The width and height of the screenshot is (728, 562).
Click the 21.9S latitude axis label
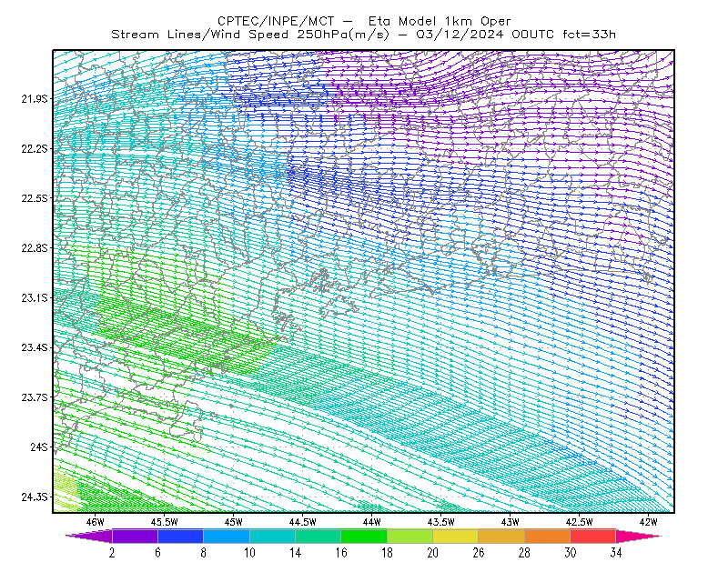(x=35, y=98)
